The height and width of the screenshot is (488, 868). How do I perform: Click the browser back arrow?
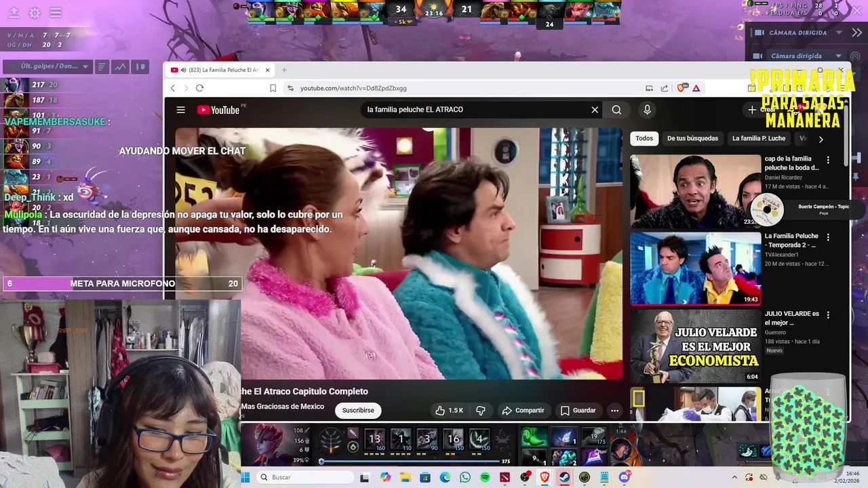[173, 88]
